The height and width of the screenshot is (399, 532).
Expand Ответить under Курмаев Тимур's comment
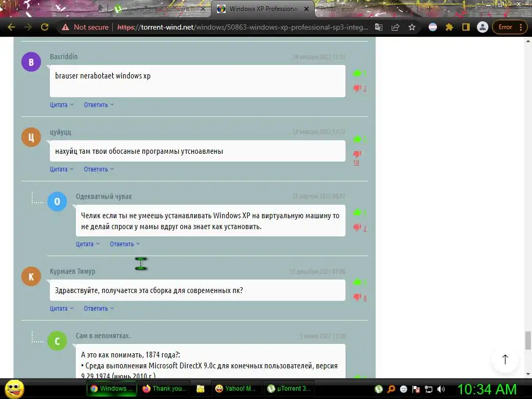click(99, 309)
